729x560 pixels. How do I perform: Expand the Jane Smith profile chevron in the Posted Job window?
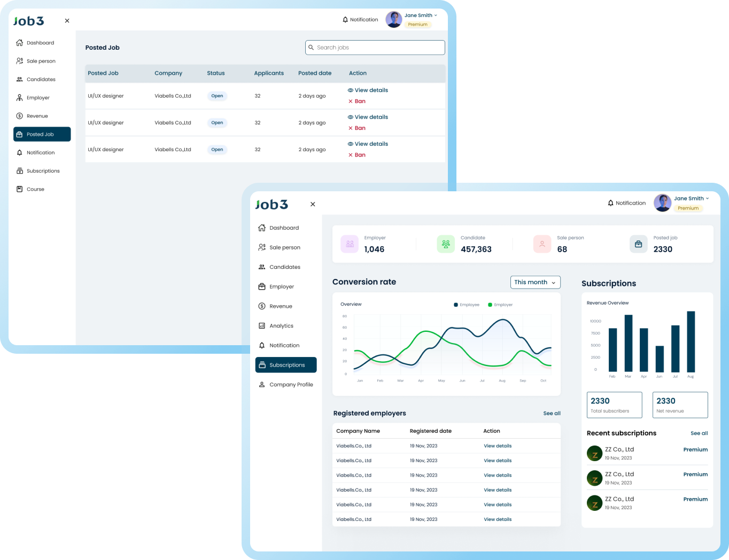(436, 15)
